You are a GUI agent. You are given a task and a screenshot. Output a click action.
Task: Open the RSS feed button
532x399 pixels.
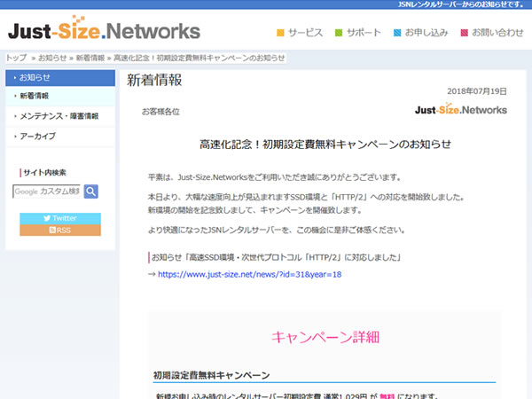pyautogui.click(x=60, y=230)
